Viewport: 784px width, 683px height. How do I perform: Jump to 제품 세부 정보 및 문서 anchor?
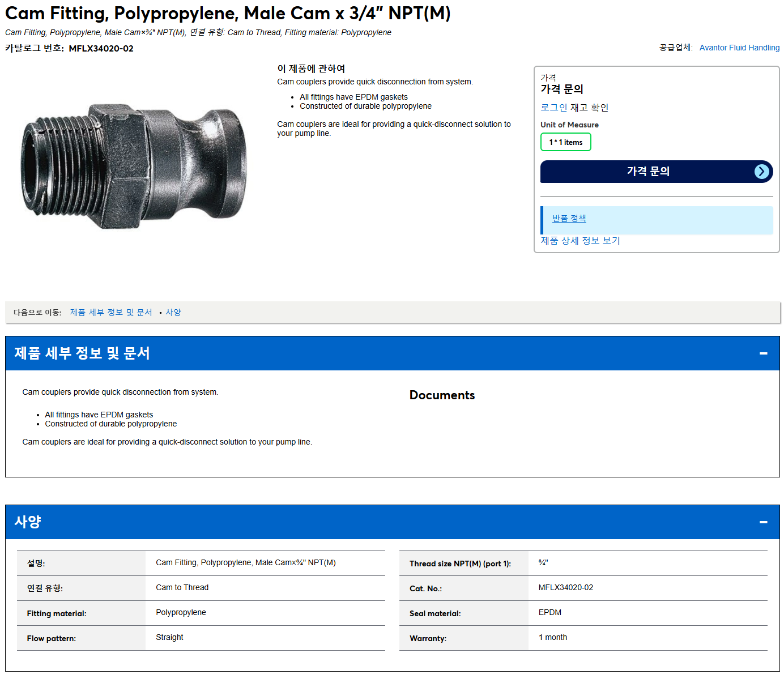[111, 312]
